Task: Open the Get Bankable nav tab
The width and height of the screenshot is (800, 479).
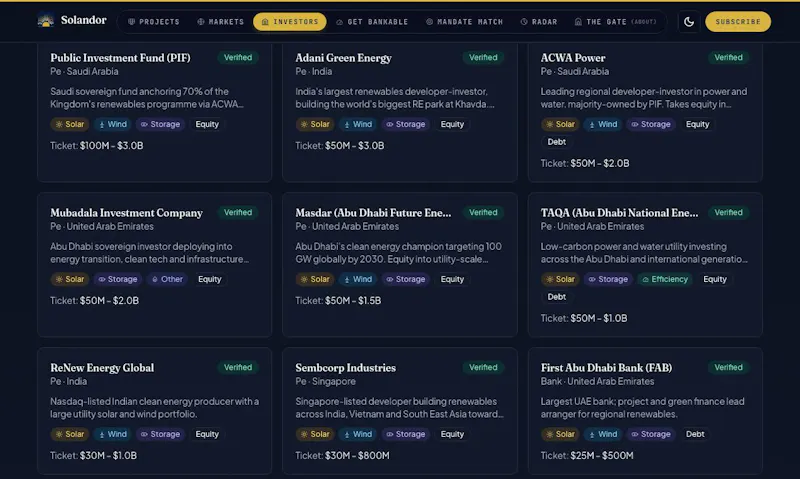Action: pos(372,22)
